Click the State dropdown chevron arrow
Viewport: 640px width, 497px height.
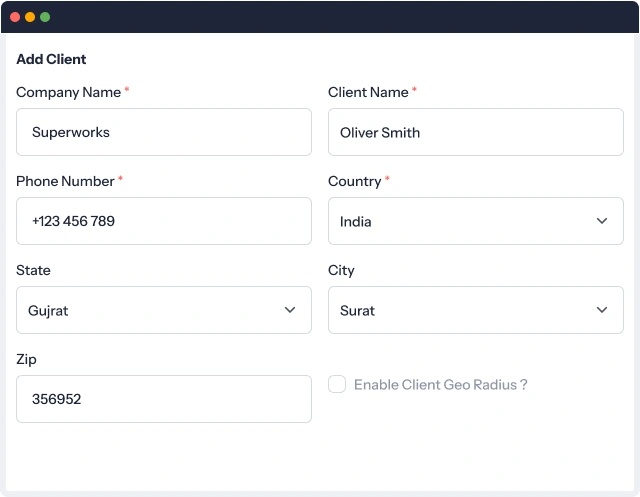tap(290, 310)
